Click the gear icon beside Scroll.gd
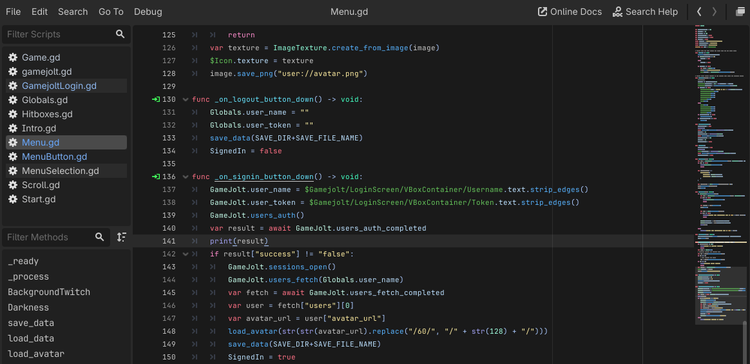 pyautogui.click(x=12, y=185)
